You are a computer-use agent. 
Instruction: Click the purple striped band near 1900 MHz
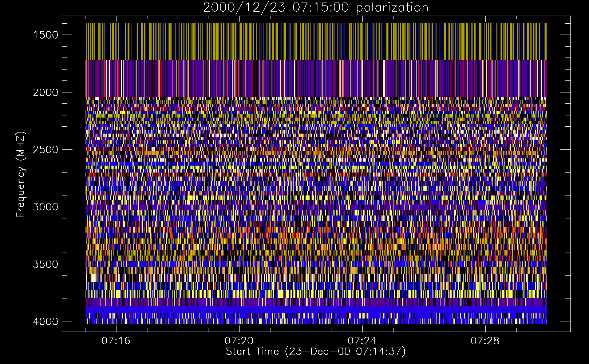(x=316, y=78)
